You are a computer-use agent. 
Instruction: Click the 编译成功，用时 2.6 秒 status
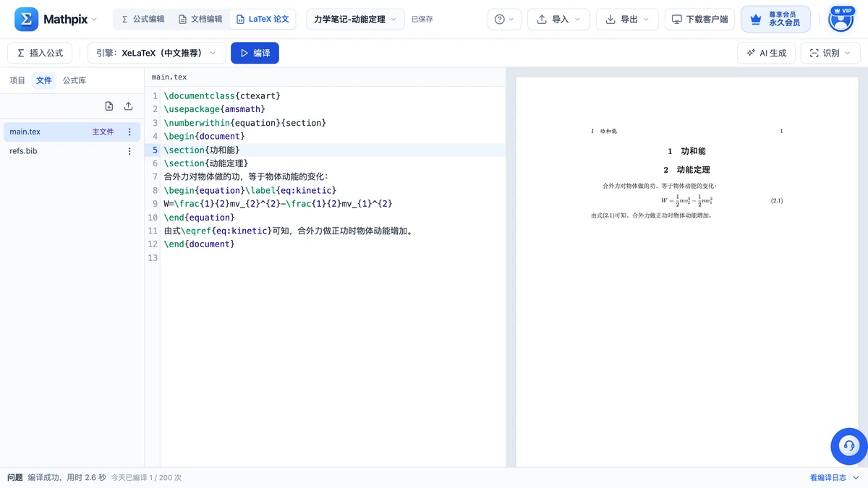67,478
